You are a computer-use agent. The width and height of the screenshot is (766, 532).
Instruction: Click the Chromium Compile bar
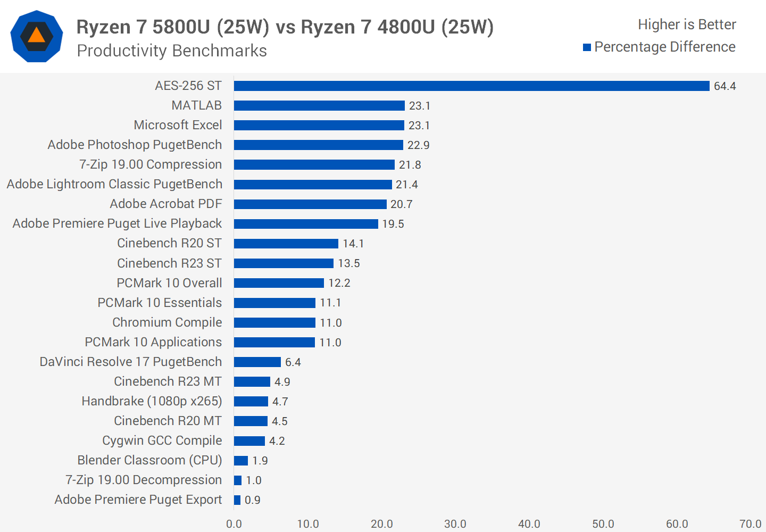click(274, 323)
